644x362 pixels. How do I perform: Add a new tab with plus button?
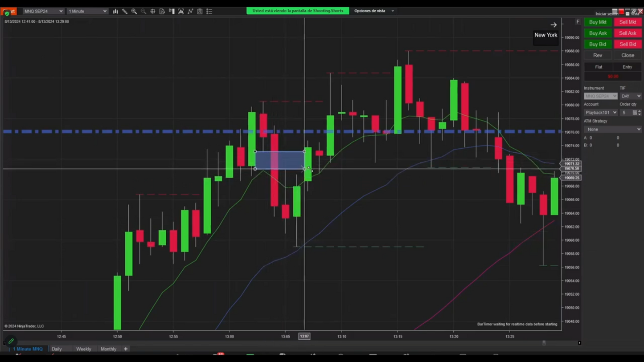click(126, 349)
